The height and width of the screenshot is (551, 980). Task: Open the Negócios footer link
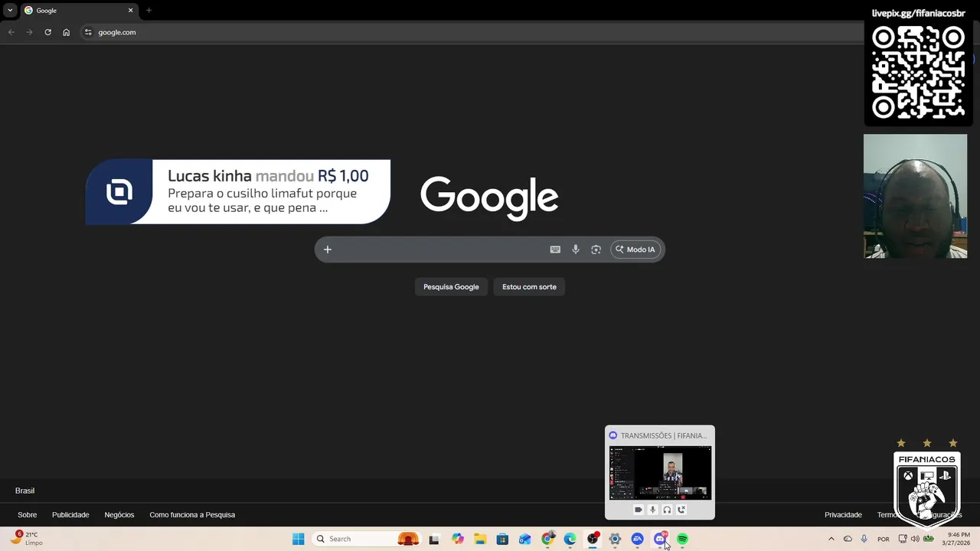pyautogui.click(x=119, y=515)
